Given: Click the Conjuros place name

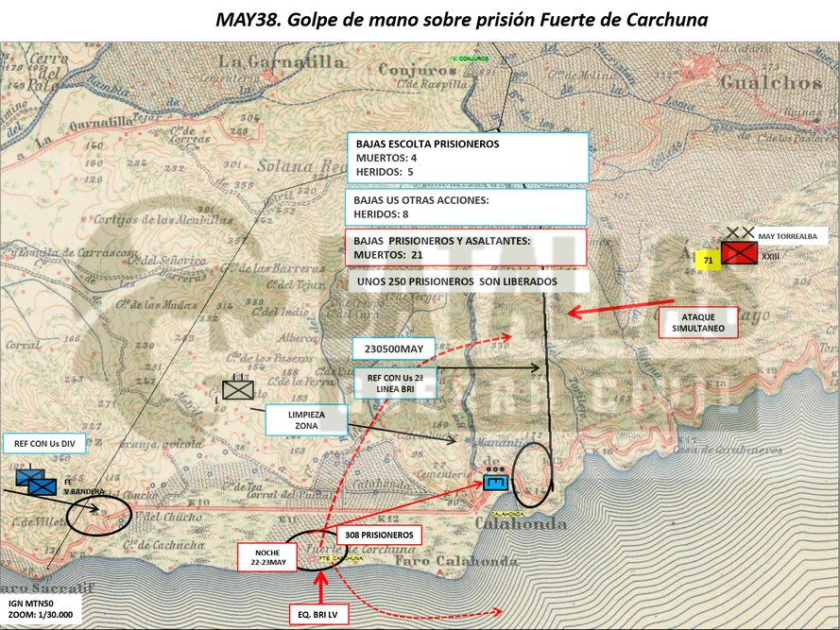Looking at the screenshot, I should 418,70.
